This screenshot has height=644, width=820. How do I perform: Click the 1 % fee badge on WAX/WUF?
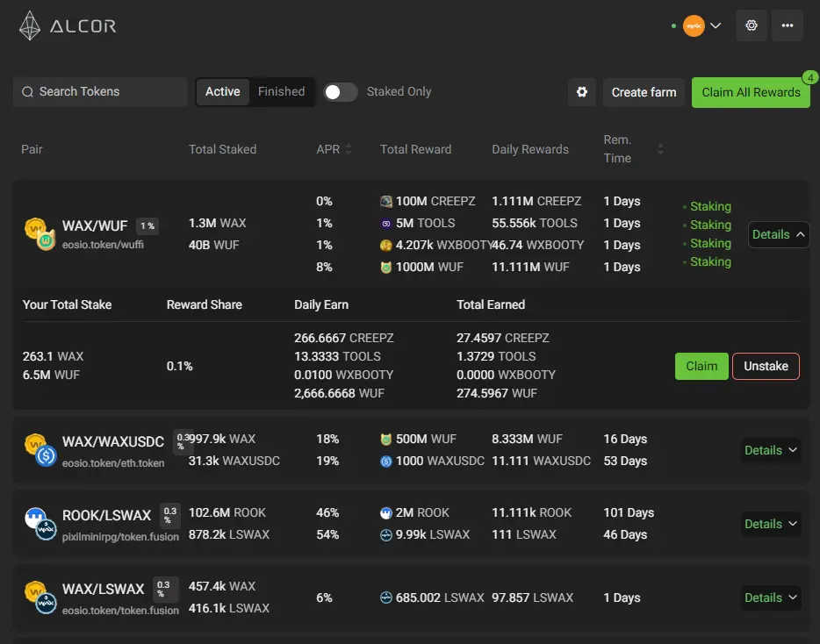[x=147, y=225]
